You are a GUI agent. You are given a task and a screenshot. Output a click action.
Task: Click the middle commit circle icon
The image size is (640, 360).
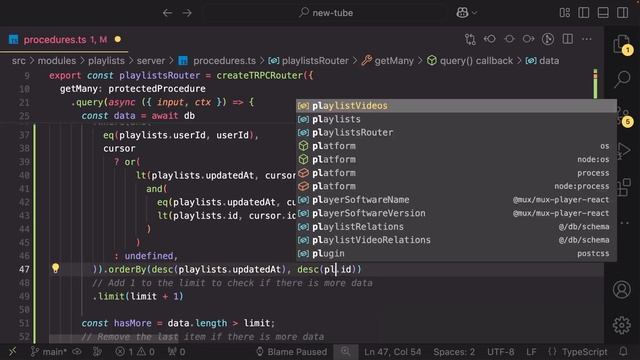[509, 39]
